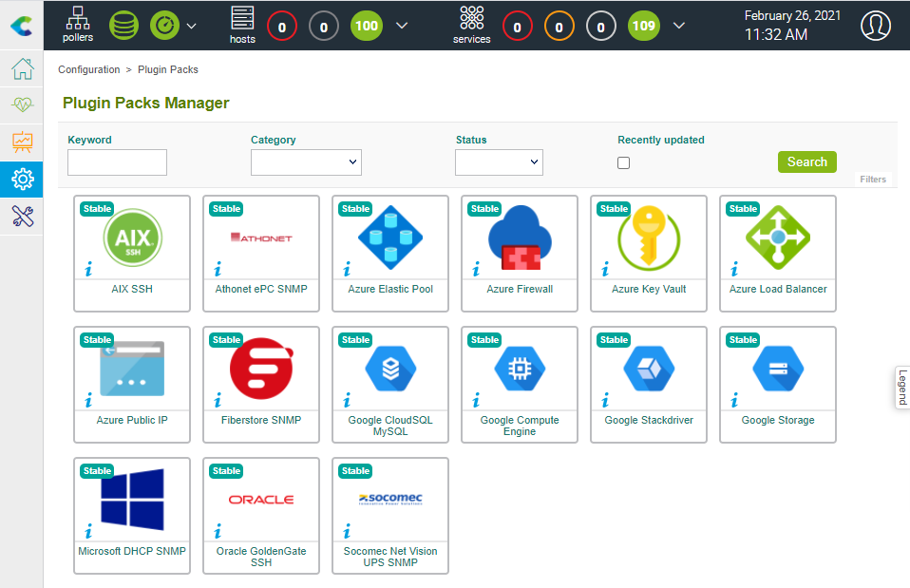Open the Legend side tab
This screenshot has height=588, width=910.
click(x=902, y=388)
